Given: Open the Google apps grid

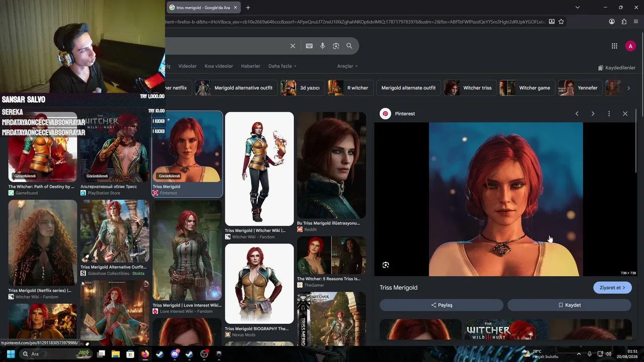Looking at the screenshot, I should point(614,46).
